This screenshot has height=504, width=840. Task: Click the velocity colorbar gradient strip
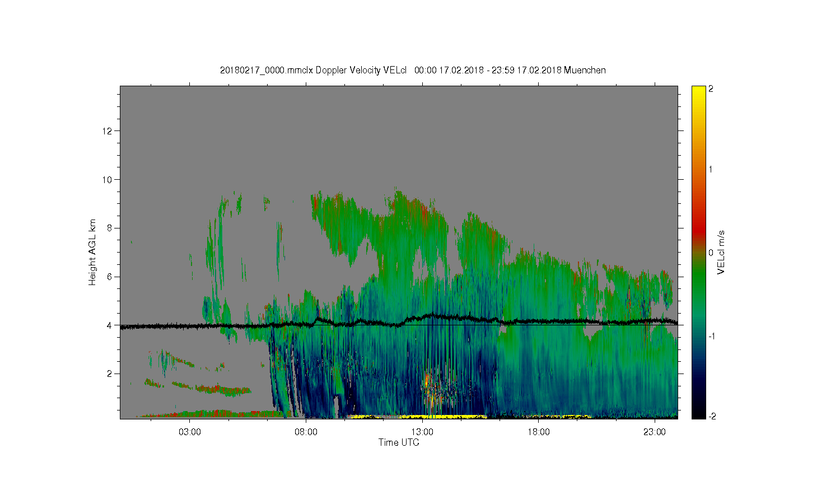[x=698, y=252]
